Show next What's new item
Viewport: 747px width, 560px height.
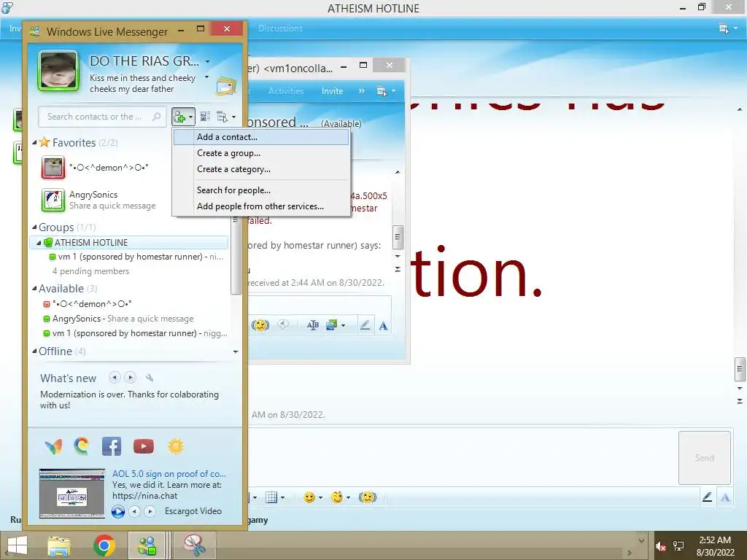tap(130, 378)
